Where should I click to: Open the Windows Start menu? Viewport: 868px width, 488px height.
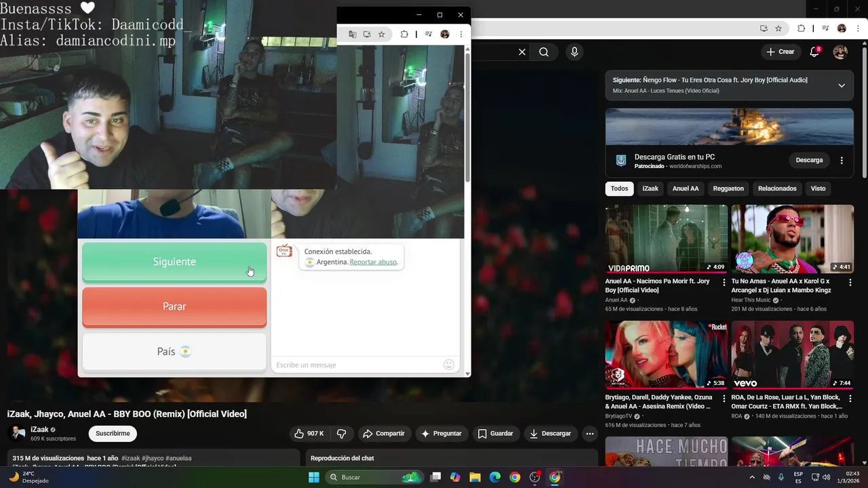(x=314, y=477)
